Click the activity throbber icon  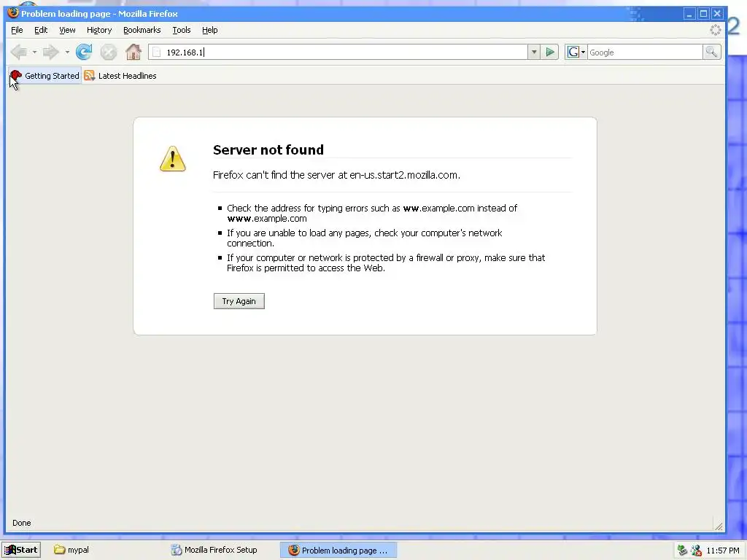715,30
